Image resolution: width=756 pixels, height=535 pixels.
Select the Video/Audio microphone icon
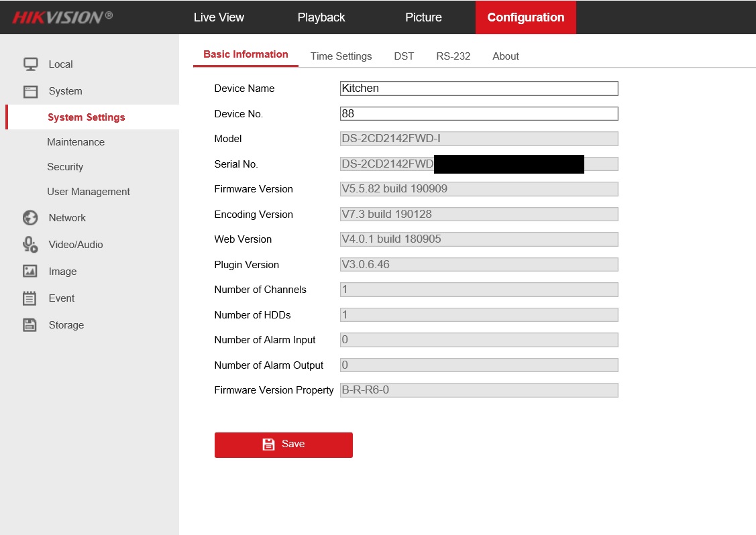30,245
